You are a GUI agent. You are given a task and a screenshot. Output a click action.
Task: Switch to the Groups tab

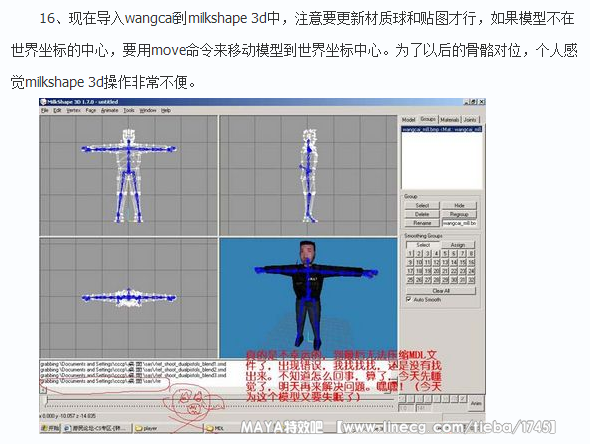point(428,119)
